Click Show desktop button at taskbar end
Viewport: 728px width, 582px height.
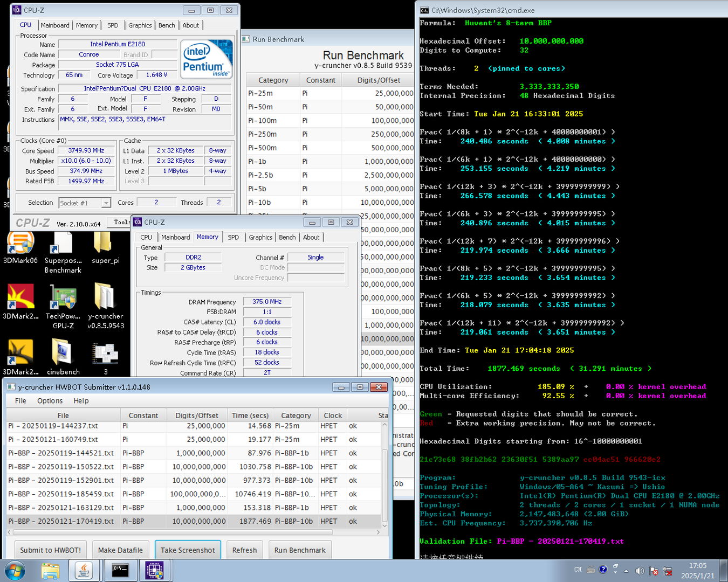point(724,571)
